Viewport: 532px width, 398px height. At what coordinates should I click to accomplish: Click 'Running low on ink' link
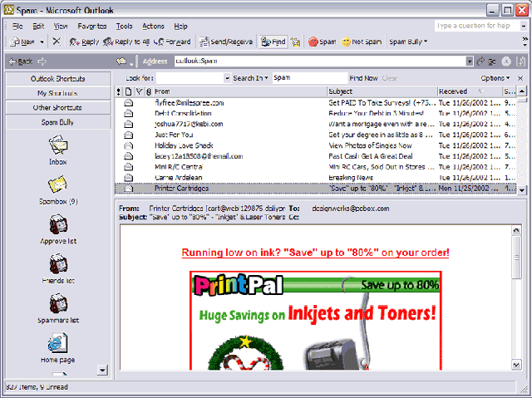(x=315, y=253)
